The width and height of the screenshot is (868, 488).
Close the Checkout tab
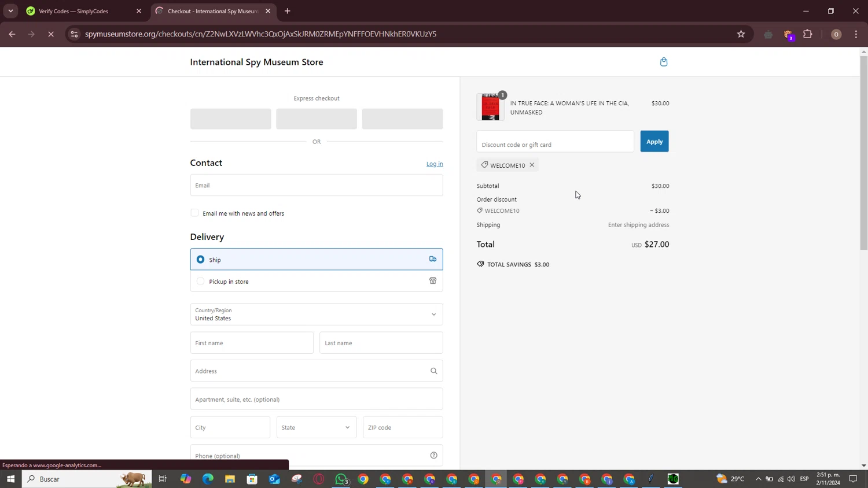(268, 11)
